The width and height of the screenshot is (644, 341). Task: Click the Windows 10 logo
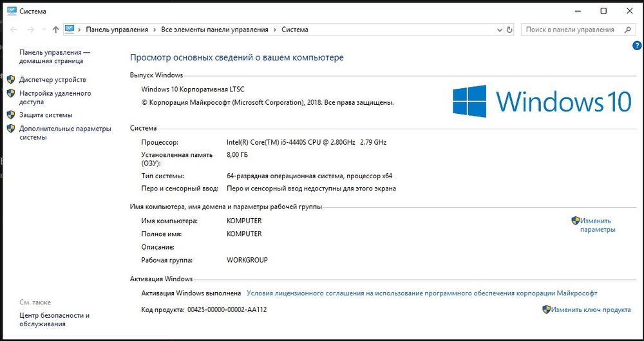tap(542, 102)
